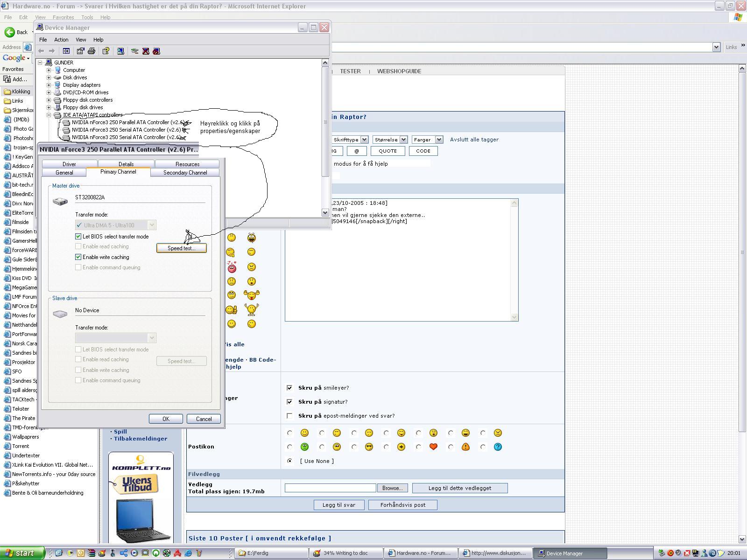Switch to the Resources tab
This screenshot has width=747, height=560.
pyautogui.click(x=187, y=164)
